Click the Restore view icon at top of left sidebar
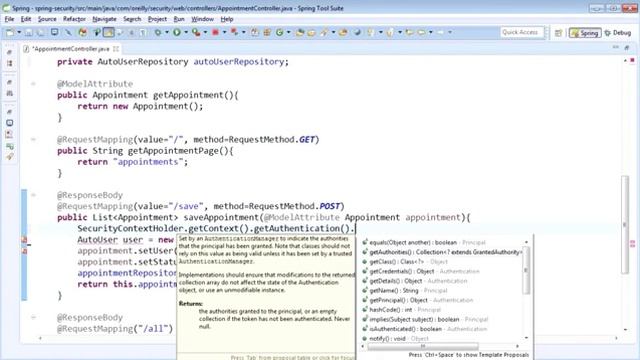Image resolution: width=640 pixels, height=360 pixels. tap(10, 52)
